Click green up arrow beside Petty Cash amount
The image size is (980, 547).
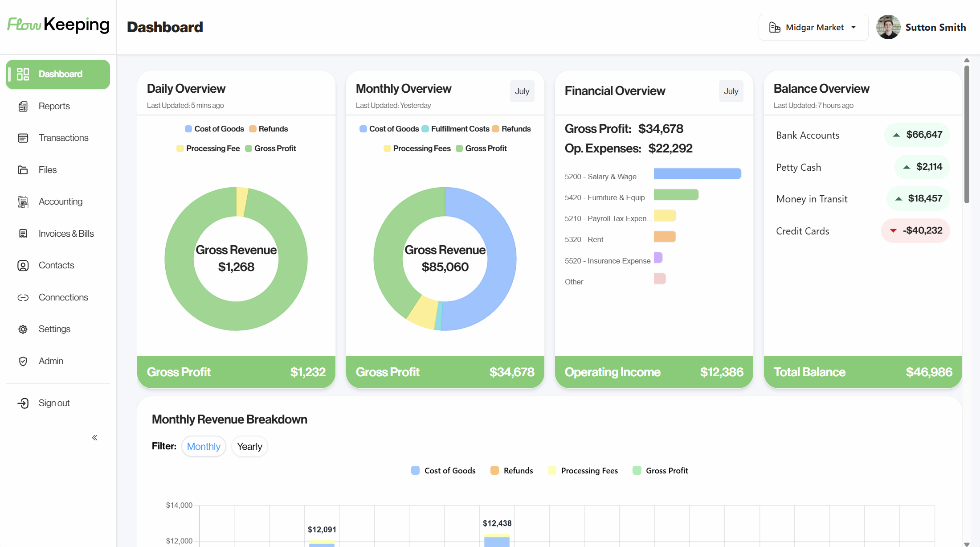[x=906, y=167]
